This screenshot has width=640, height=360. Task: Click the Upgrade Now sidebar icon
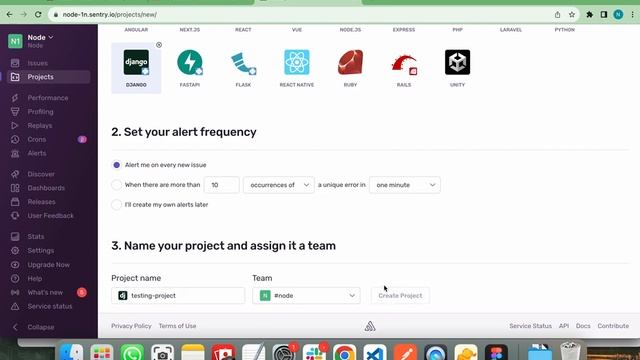(x=15, y=265)
